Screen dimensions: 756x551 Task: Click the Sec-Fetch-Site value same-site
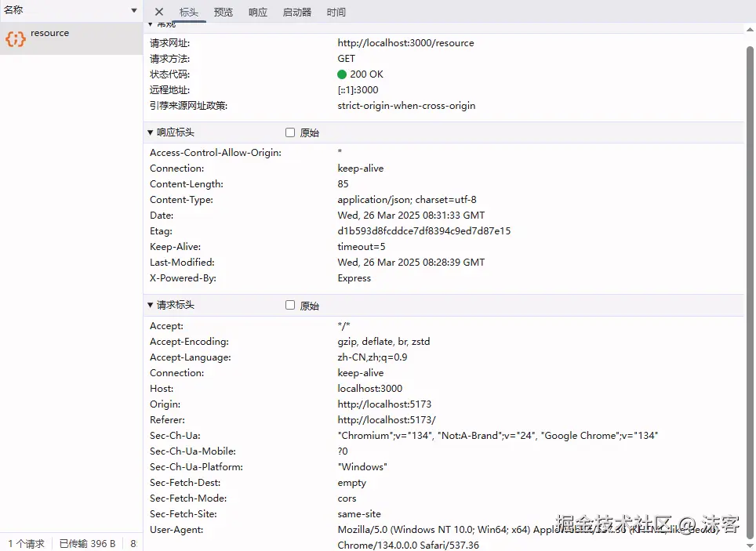tap(359, 514)
